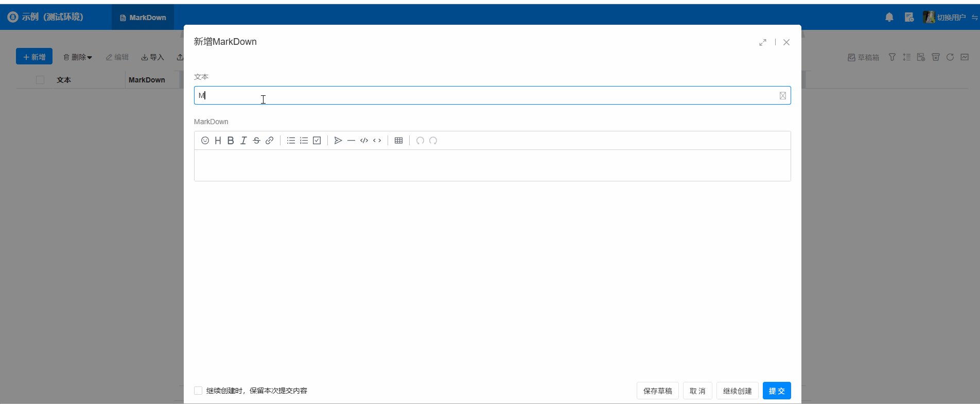Click the 保存草稿 button
980x404 pixels.
tap(657, 391)
